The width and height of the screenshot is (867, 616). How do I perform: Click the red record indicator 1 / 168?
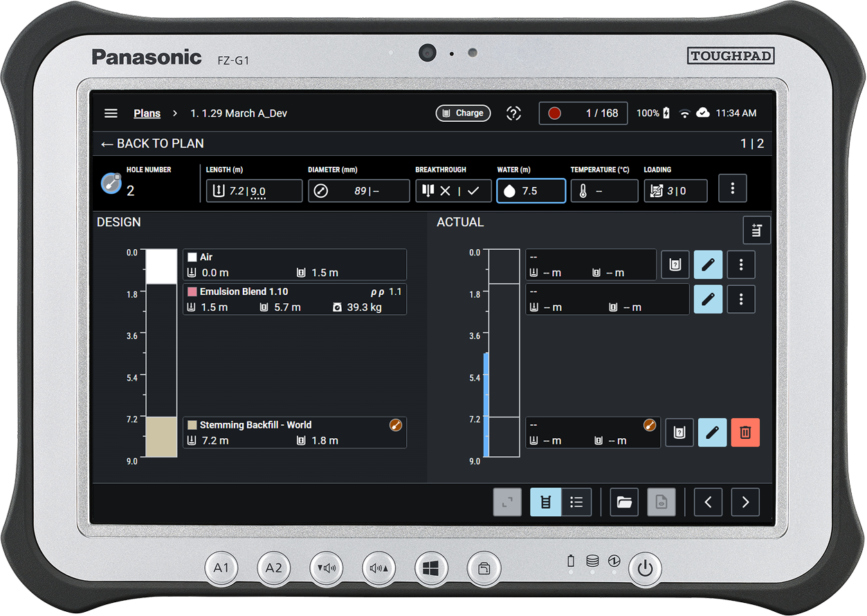pyautogui.click(x=583, y=114)
